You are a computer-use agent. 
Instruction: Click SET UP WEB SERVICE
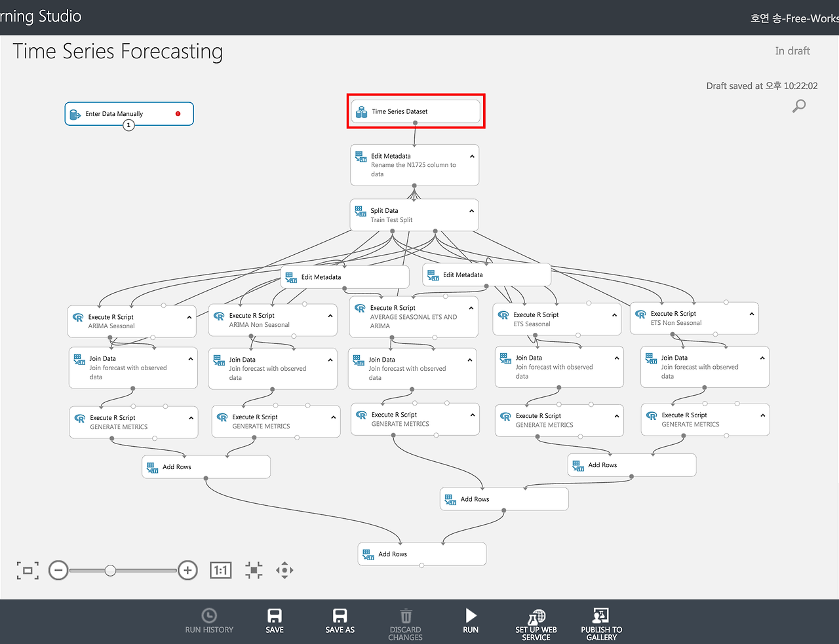[536, 624]
